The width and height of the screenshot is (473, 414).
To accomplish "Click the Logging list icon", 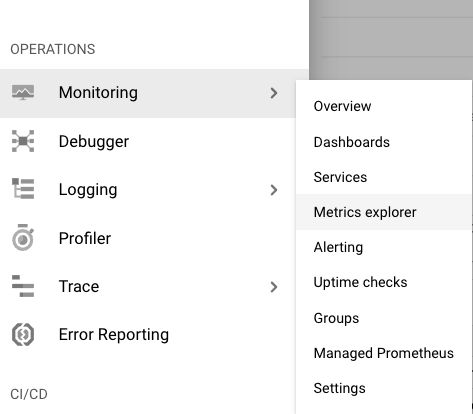I will pyautogui.click(x=23, y=189).
